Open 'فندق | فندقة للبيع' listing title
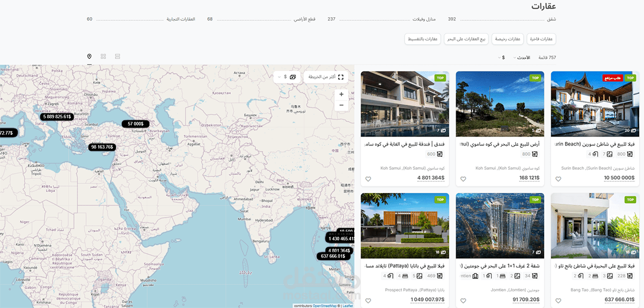Viewport: 644px width, 308px height. 405,144
